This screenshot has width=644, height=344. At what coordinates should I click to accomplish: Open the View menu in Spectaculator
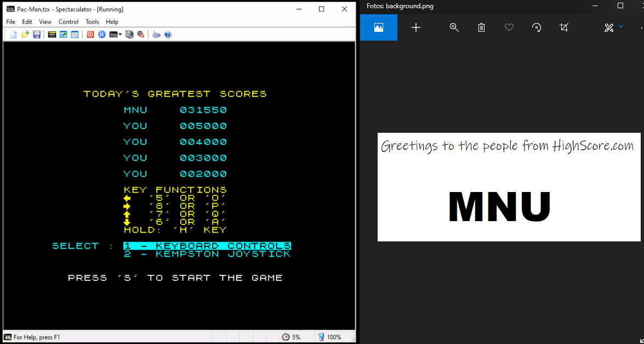click(45, 22)
